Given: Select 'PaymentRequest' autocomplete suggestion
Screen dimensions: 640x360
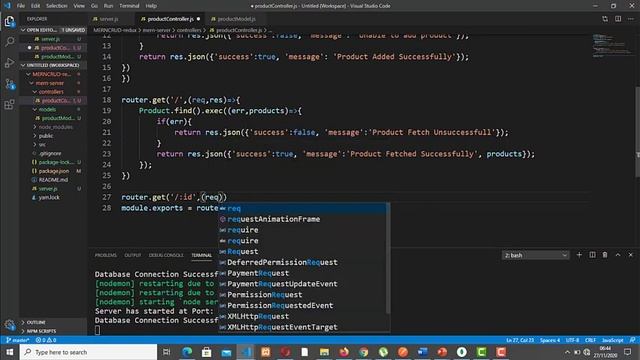Looking at the screenshot, I should (x=302, y=273).
